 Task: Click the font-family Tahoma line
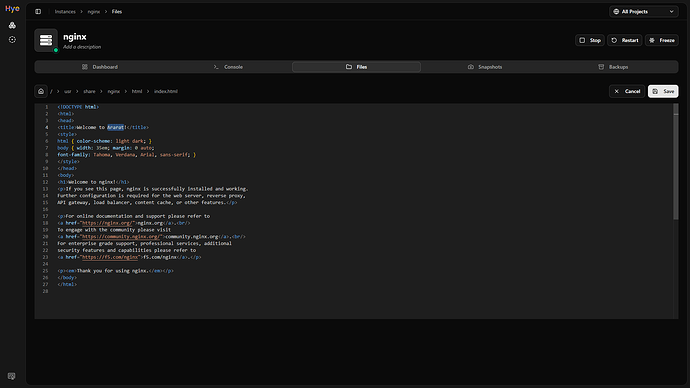(x=127, y=154)
